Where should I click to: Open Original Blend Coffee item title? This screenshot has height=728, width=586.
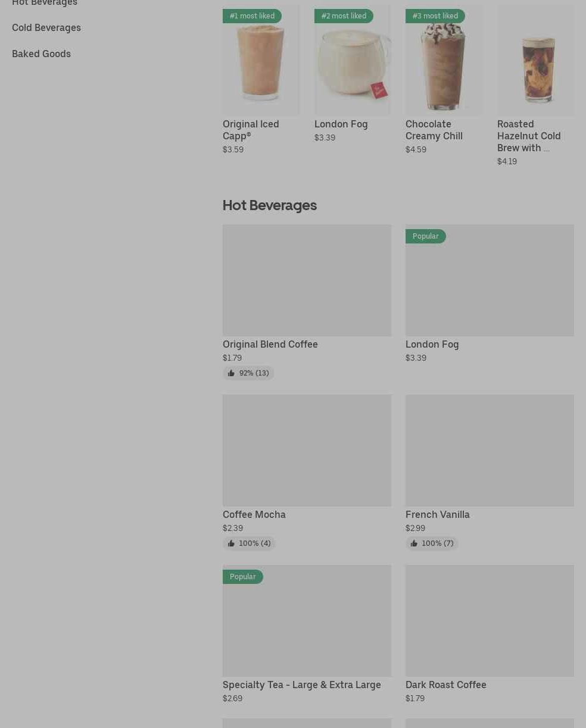point(270,344)
